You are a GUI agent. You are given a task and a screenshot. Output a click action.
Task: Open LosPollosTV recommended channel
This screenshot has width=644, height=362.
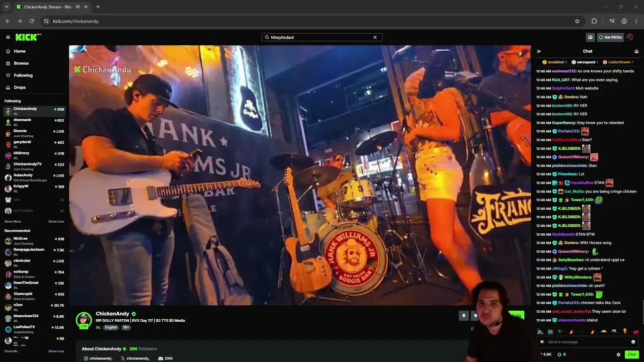point(34,328)
